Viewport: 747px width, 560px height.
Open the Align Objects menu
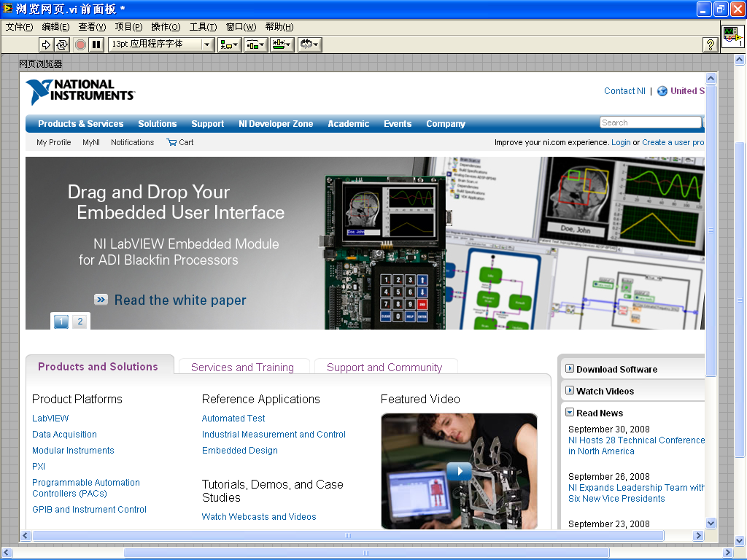229,44
